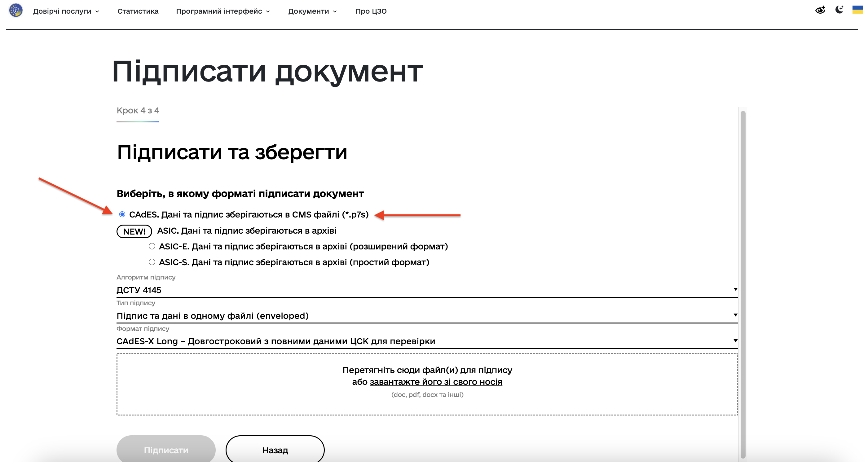Toggle dark mode moon icon

coord(839,10)
